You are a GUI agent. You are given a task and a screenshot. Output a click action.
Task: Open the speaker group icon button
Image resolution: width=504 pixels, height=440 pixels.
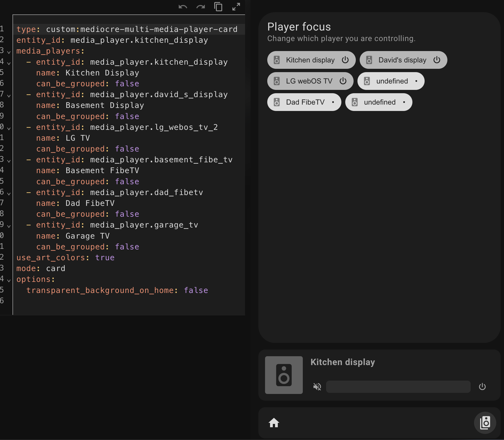[485, 423]
